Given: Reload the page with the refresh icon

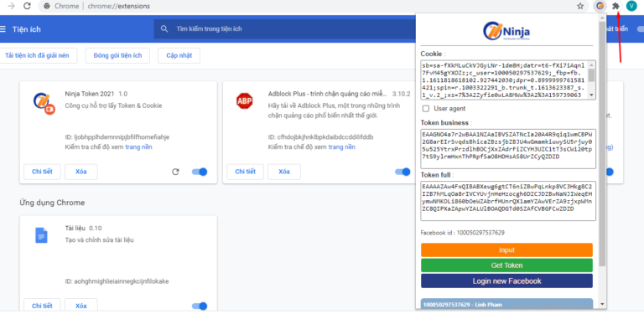Looking at the screenshot, I should (x=27, y=6).
